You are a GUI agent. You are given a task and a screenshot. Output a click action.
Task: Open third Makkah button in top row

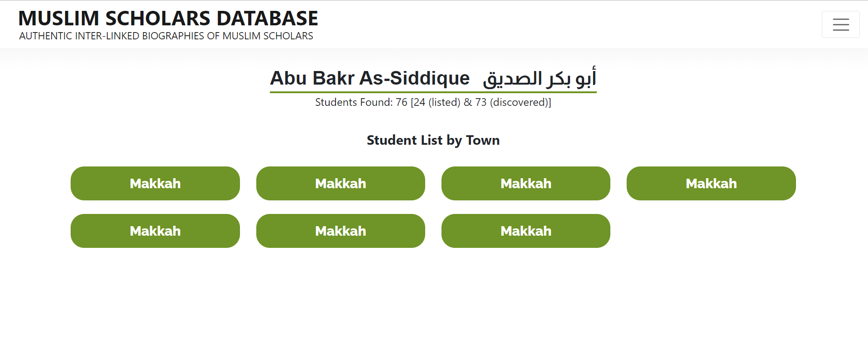click(x=526, y=183)
